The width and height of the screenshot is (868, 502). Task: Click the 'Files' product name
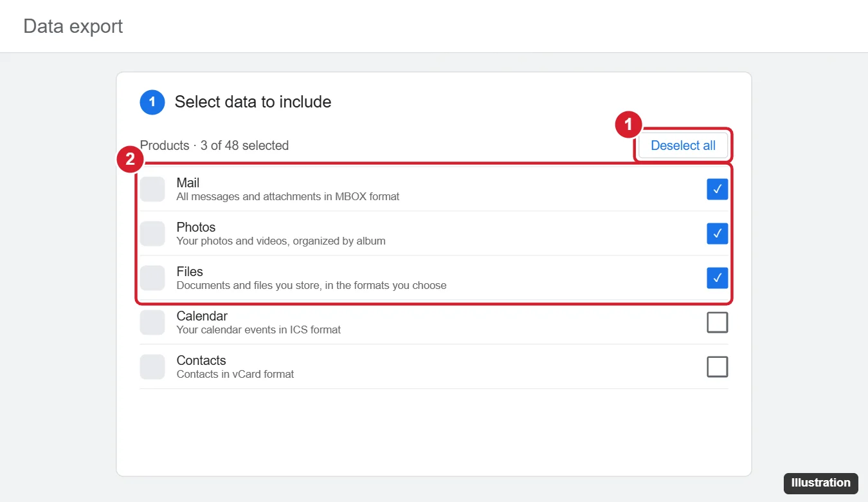tap(190, 272)
